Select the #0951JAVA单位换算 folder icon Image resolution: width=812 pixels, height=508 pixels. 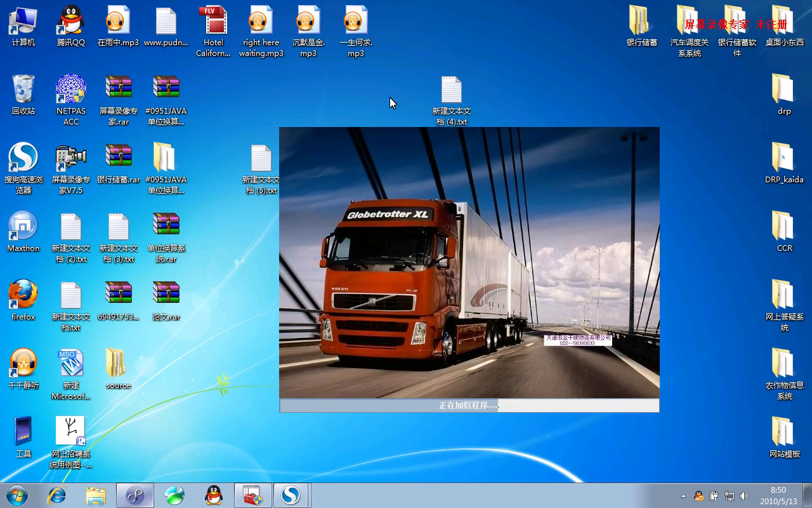(166, 168)
